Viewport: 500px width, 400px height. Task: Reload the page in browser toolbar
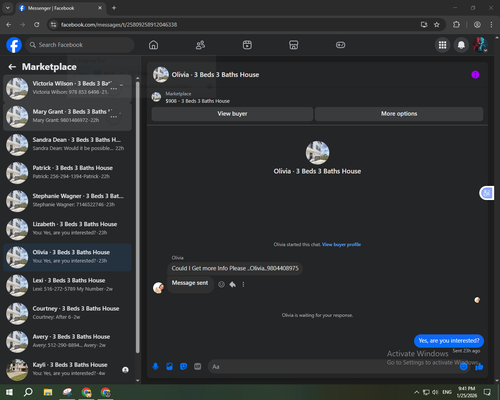tap(37, 25)
